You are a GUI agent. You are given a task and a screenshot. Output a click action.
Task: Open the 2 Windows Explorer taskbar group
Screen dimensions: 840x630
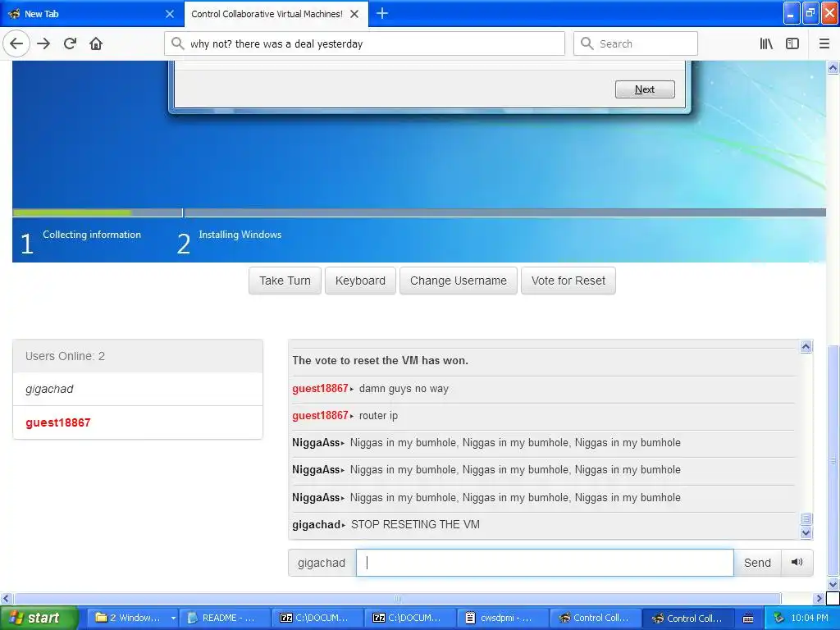(x=134, y=619)
